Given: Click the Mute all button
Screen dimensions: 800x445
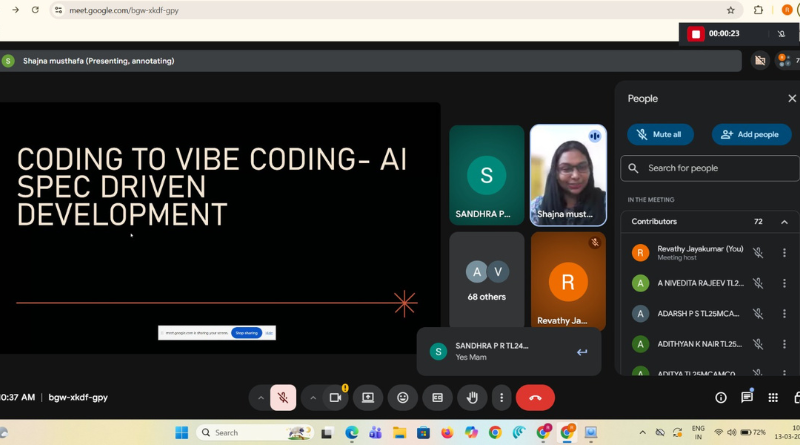Looking at the screenshot, I should click(660, 134).
